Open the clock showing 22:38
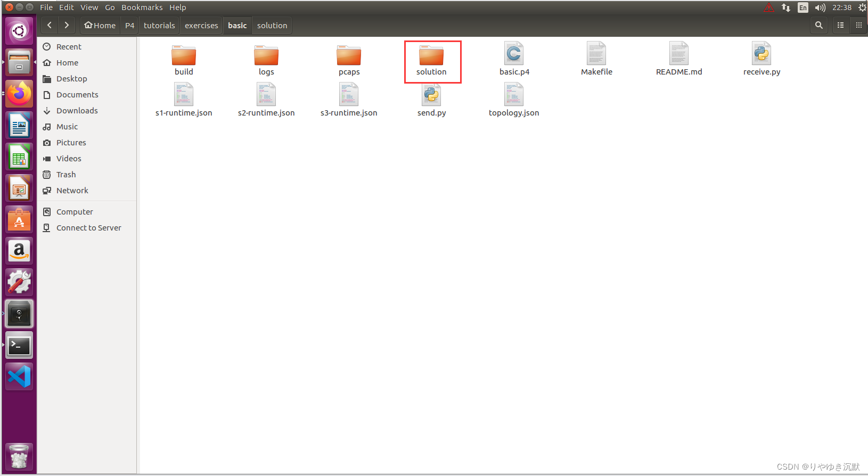The height and width of the screenshot is (476, 868). (x=842, y=7)
